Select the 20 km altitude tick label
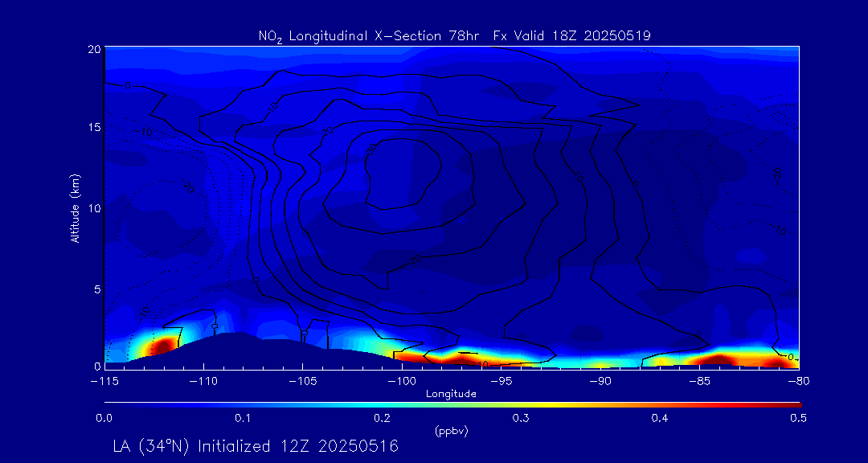 pyautogui.click(x=93, y=49)
